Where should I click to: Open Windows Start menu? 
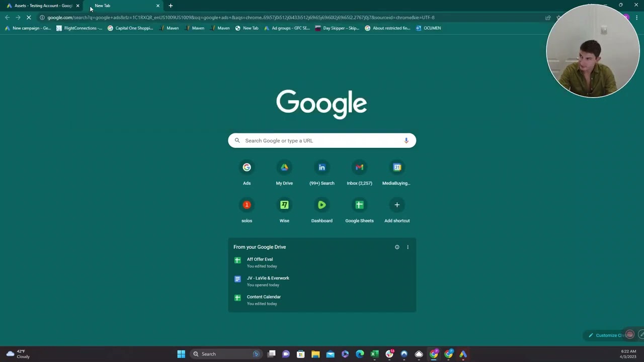pyautogui.click(x=181, y=354)
